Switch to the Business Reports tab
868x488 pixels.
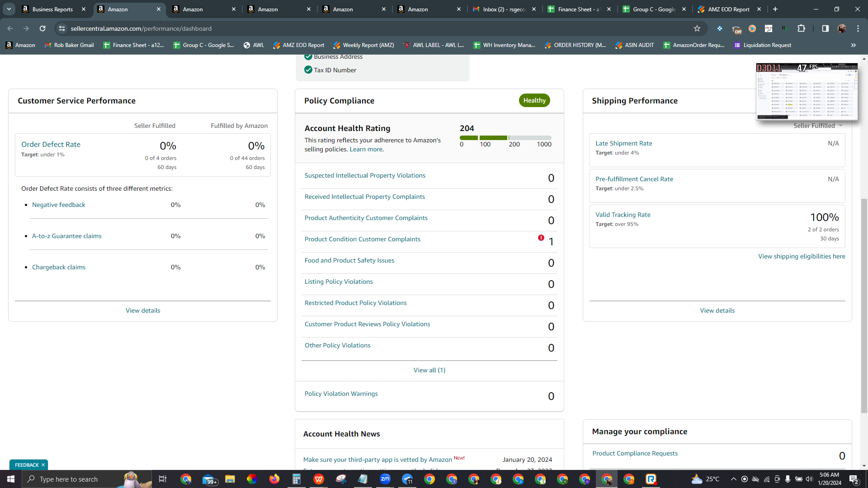click(x=53, y=9)
